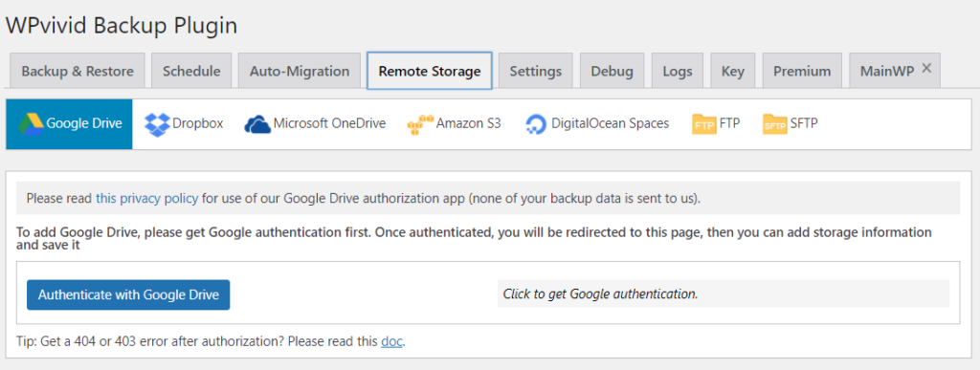Pick the Microsoft OneDrive cloud icon
This screenshot has width=980, height=370.
(257, 124)
